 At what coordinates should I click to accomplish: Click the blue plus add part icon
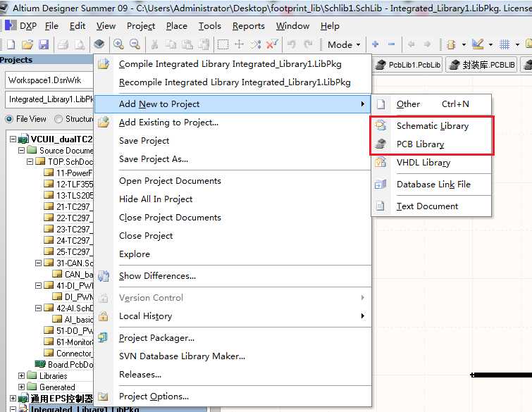click(376, 44)
